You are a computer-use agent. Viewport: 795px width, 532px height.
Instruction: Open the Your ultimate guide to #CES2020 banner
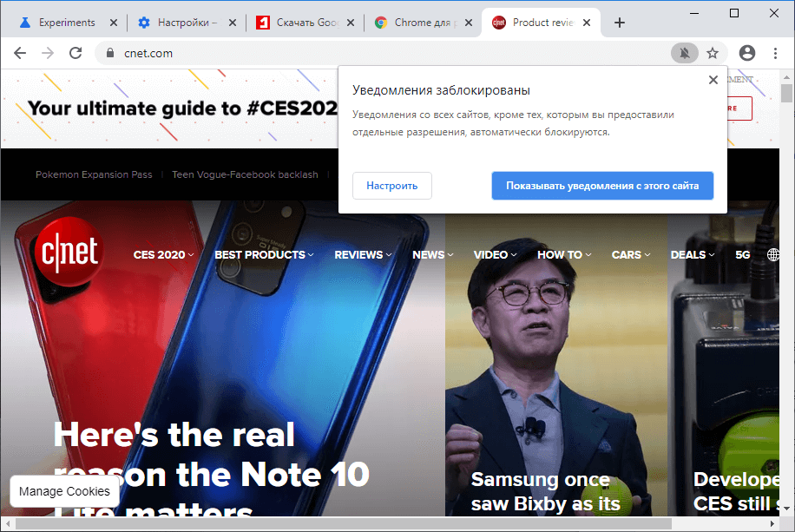coord(182,108)
